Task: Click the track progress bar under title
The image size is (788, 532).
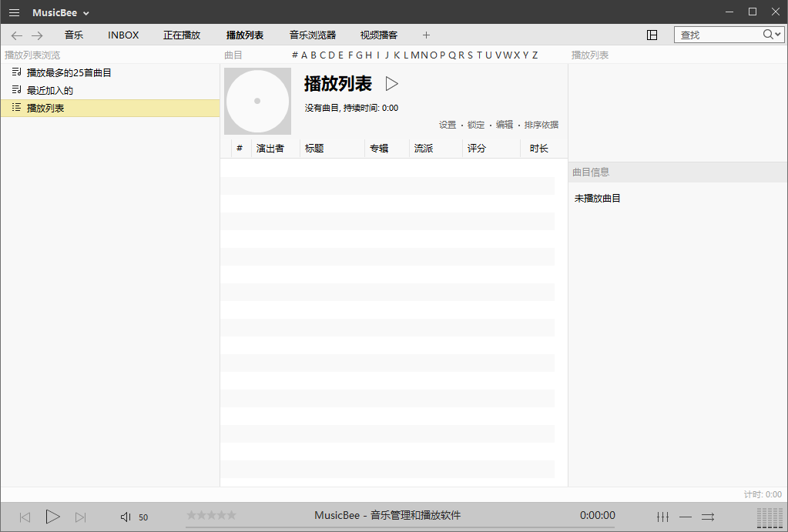Action: pyautogui.click(x=400, y=527)
